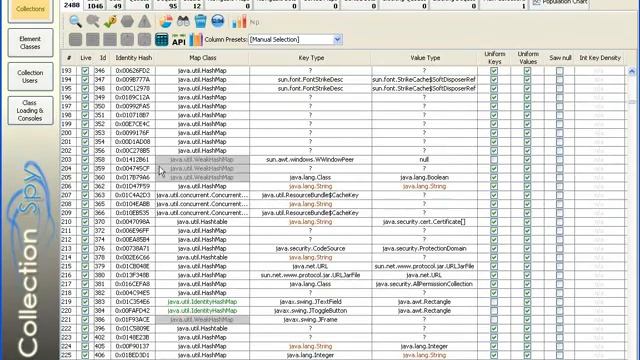The width and height of the screenshot is (640, 360).
Task: Sort by Uniform Values column header
Action: [528, 58]
